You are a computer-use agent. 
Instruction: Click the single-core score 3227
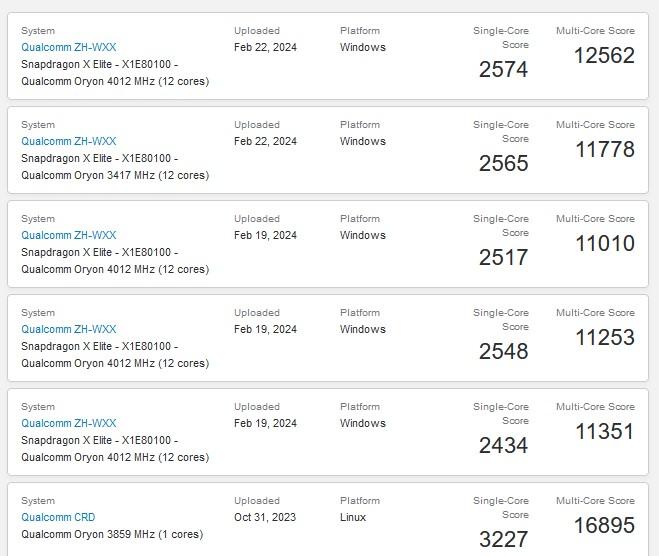(x=503, y=539)
